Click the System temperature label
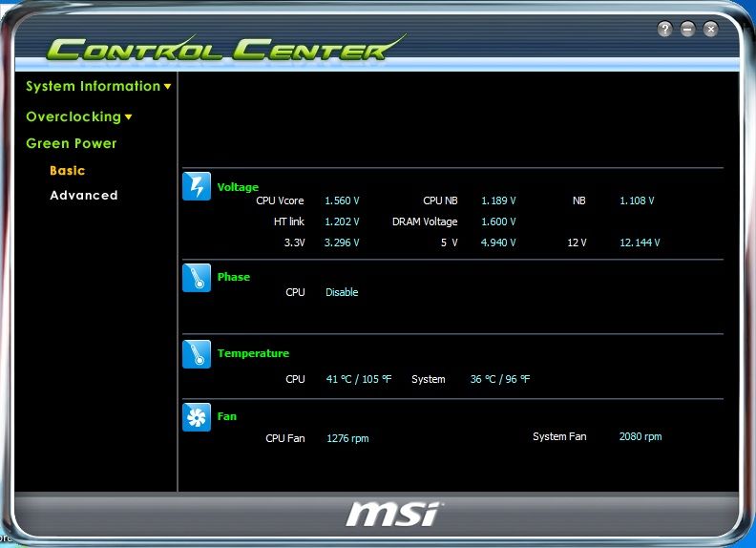Screen dimensions: 756x548 tap(429, 379)
